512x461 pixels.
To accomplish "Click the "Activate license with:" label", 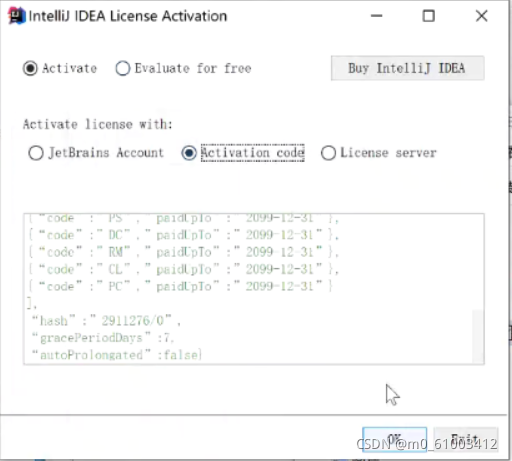I will (98, 124).
